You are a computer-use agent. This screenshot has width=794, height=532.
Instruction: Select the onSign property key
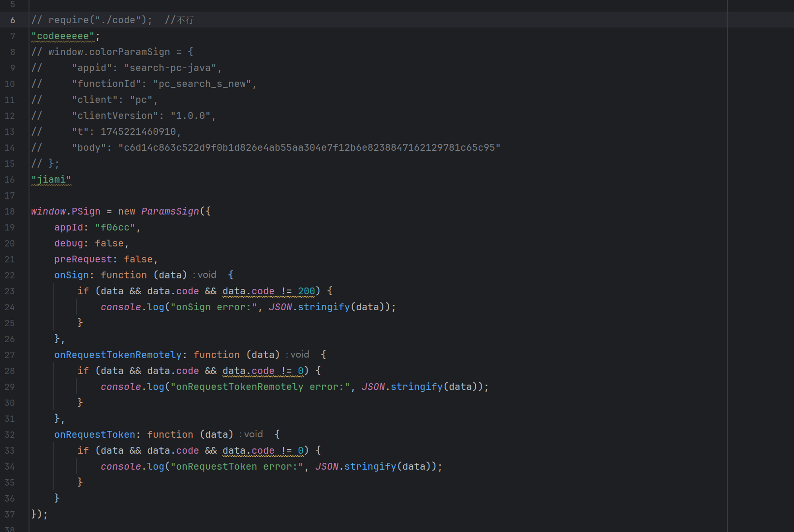point(71,275)
